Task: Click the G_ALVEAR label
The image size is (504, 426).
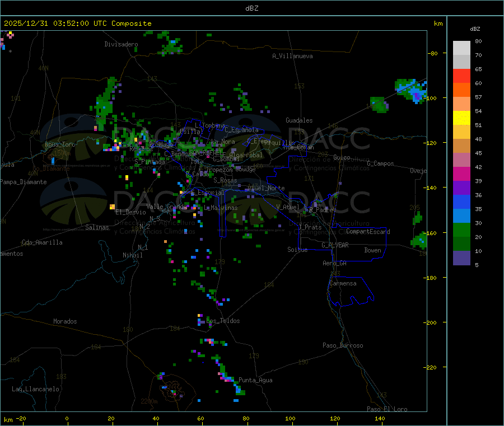Action: tap(335, 245)
